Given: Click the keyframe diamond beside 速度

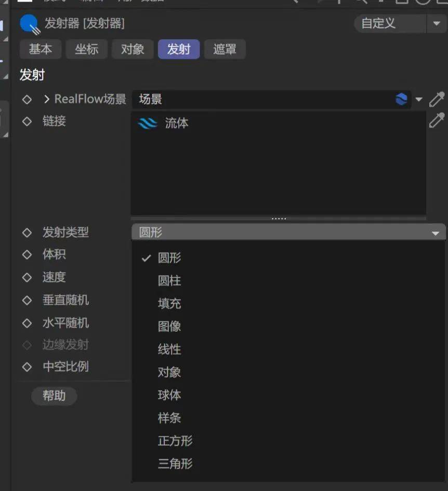Looking at the screenshot, I should 27,277.
